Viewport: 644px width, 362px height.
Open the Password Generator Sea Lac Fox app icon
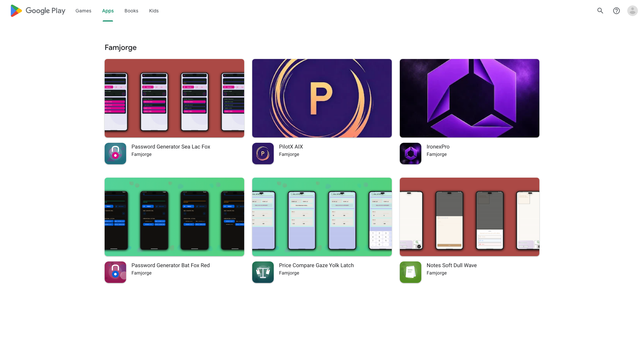[115, 154]
